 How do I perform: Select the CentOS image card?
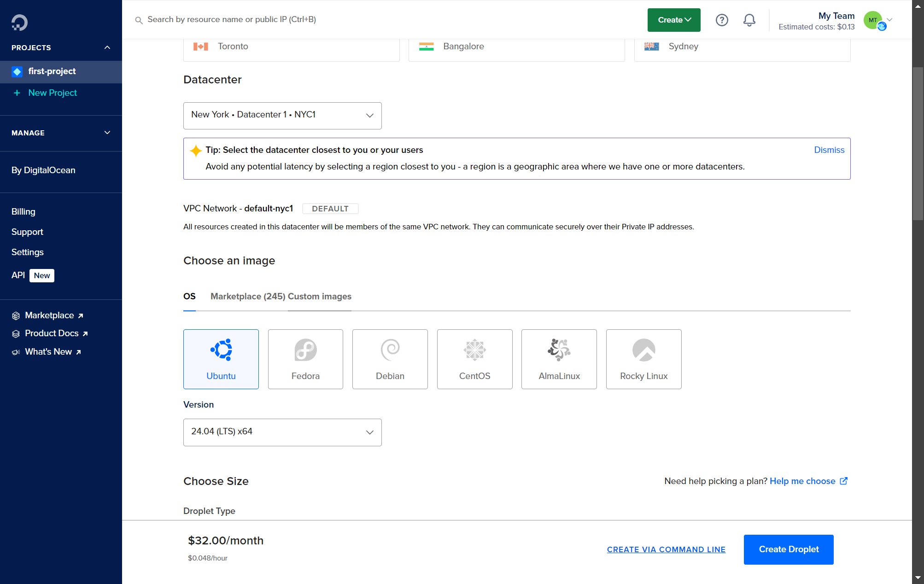coord(475,359)
